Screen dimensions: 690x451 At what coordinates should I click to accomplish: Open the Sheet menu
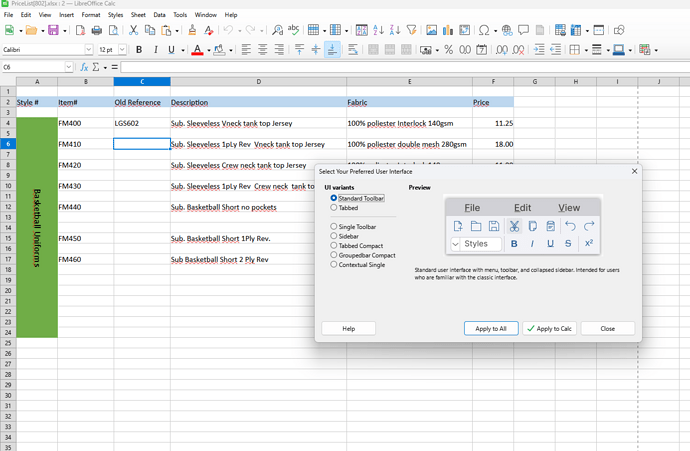(138, 15)
